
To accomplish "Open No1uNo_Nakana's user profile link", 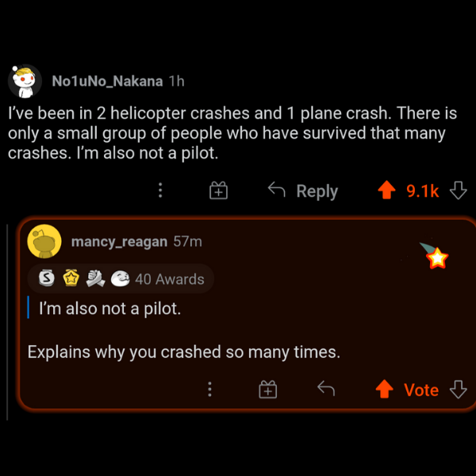I will [x=106, y=81].
